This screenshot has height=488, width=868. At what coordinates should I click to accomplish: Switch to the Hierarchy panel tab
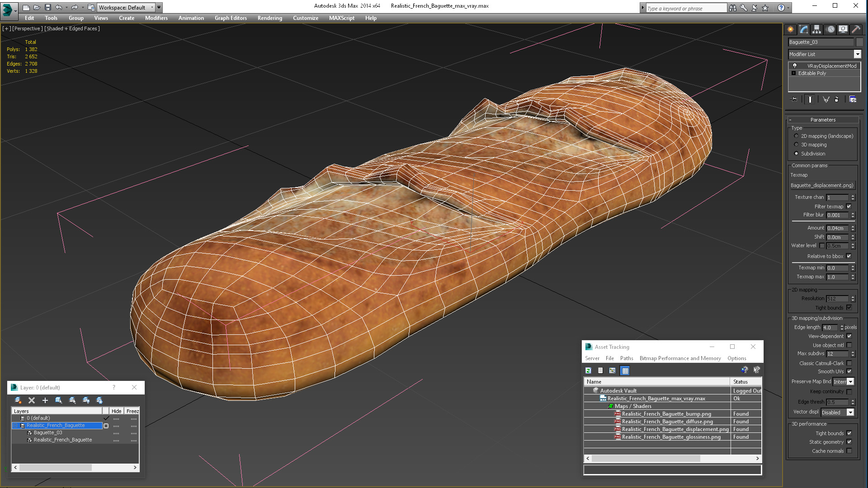pos(816,29)
